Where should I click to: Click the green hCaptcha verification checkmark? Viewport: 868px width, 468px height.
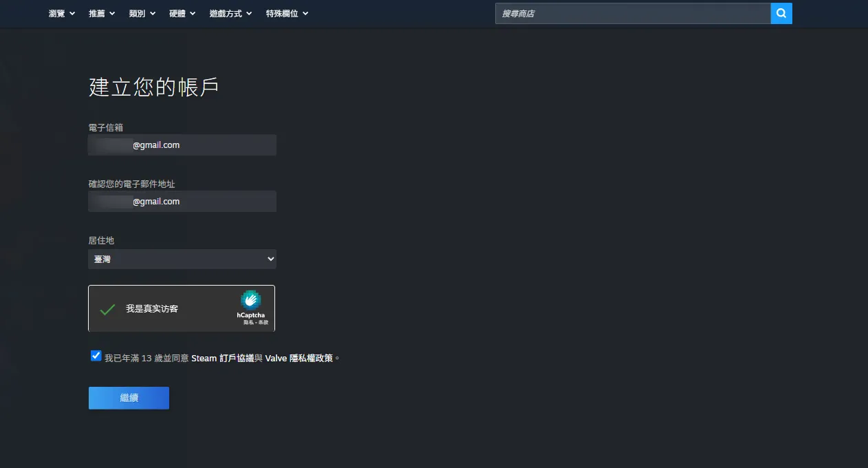click(x=107, y=309)
